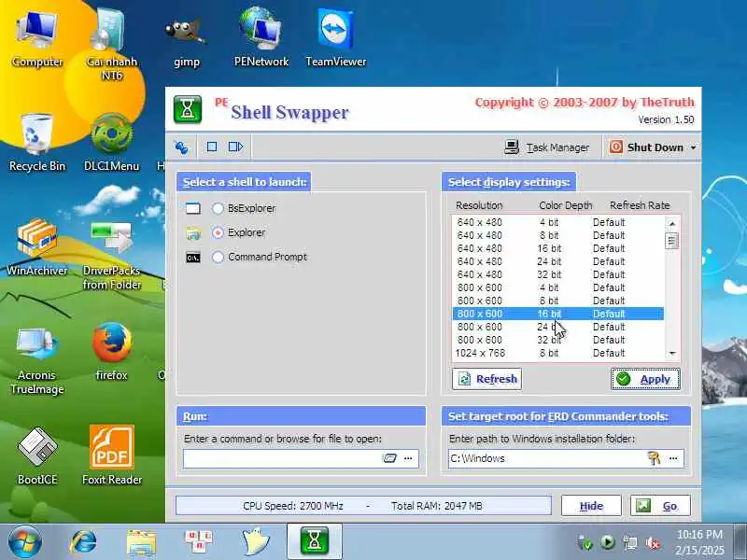The height and width of the screenshot is (560, 747).
Task: Select 1024 x 768 8 bit row
Action: 557,354
